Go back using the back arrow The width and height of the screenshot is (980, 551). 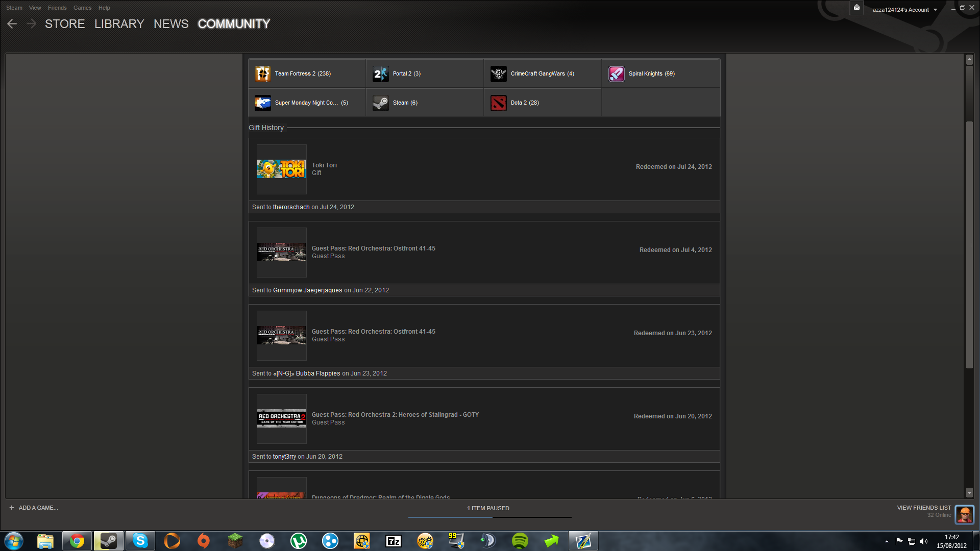click(12, 24)
